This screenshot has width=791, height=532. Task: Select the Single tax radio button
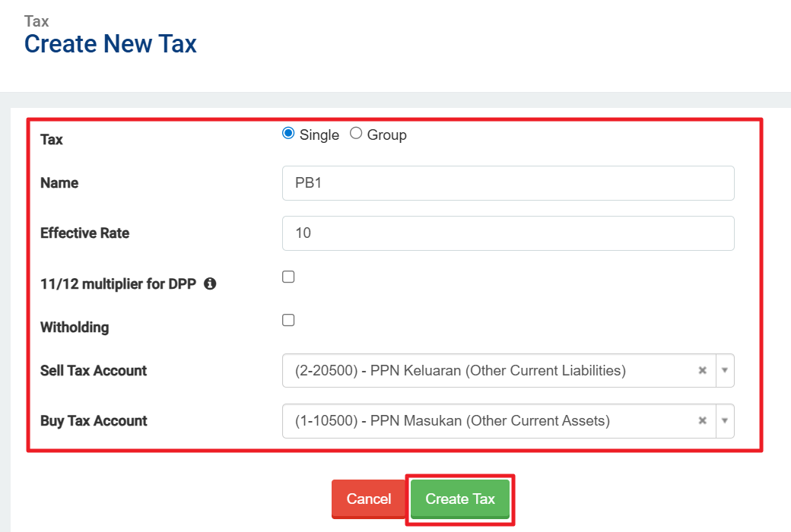(x=288, y=134)
